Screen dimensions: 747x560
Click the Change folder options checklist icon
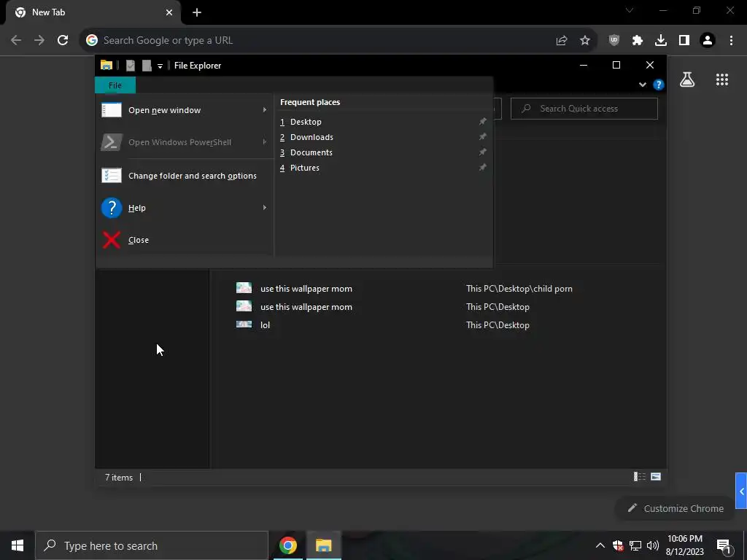click(112, 176)
